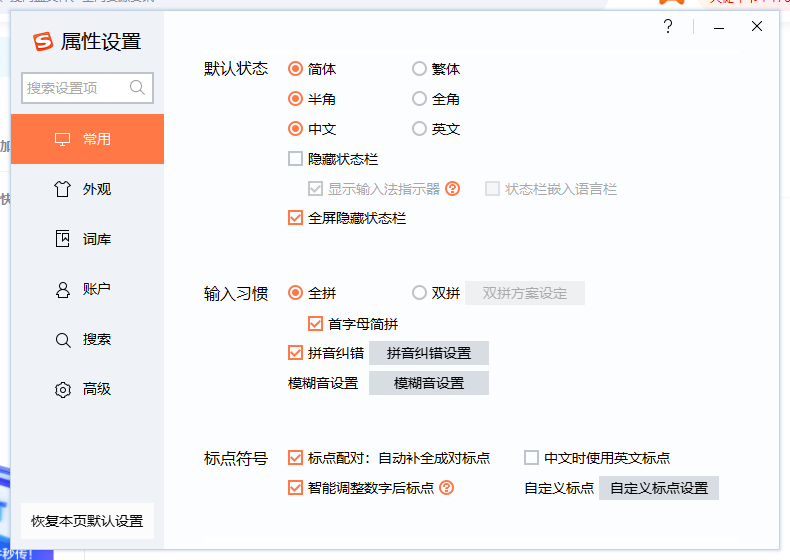Open 拼音纠错设置 button
Viewport: 790px width, 560px height.
click(429, 353)
